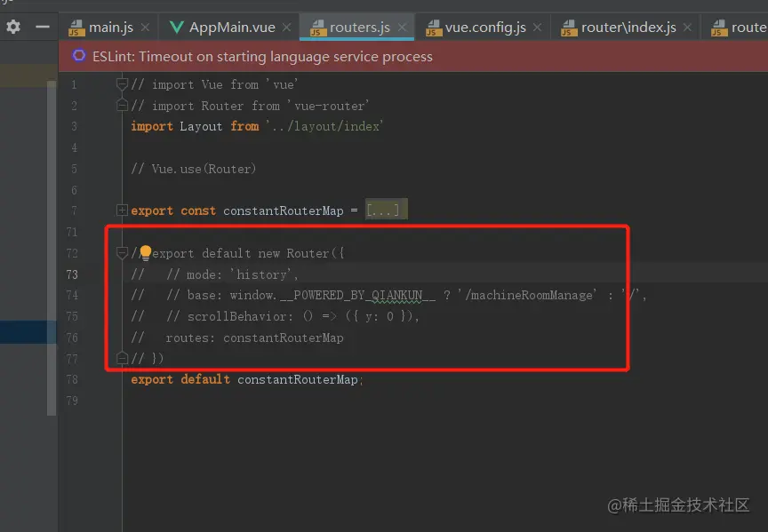Click the '// Vue.use(Router)' comment
Screen dimensions: 768x532
coord(194,170)
